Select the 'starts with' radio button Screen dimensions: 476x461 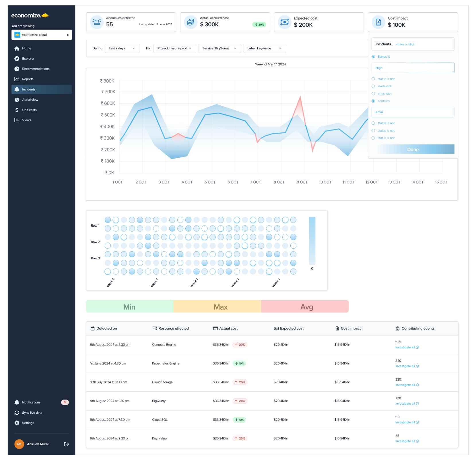pos(373,86)
